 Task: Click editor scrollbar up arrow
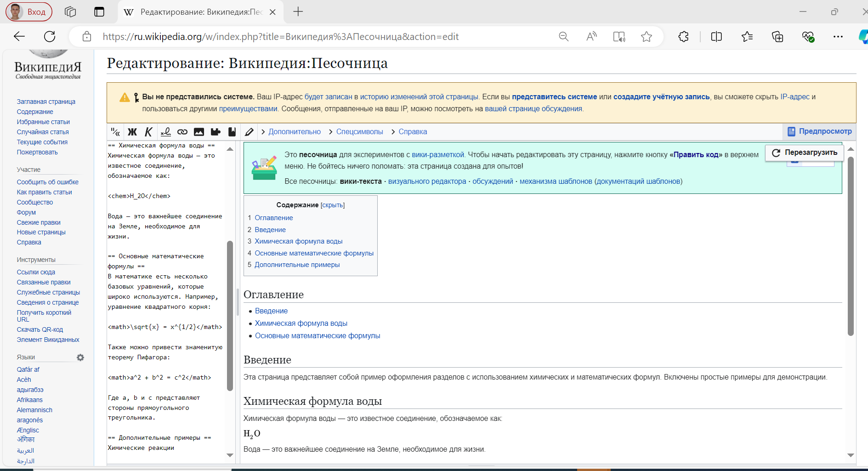point(230,149)
